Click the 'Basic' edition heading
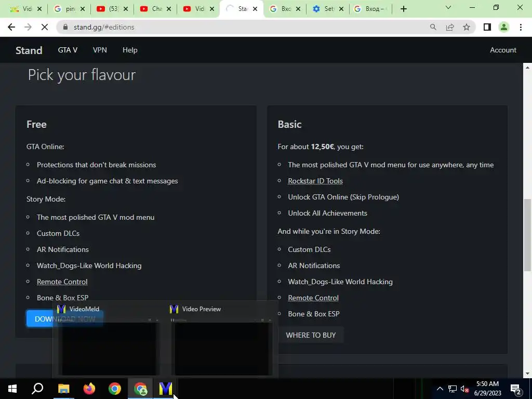 [x=289, y=124]
